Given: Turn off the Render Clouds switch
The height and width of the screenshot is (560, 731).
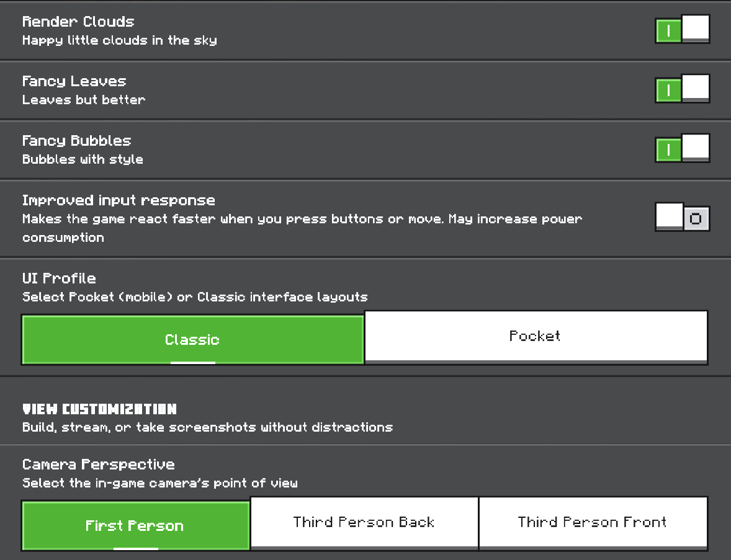Looking at the screenshot, I should click(x=682, y=29).
